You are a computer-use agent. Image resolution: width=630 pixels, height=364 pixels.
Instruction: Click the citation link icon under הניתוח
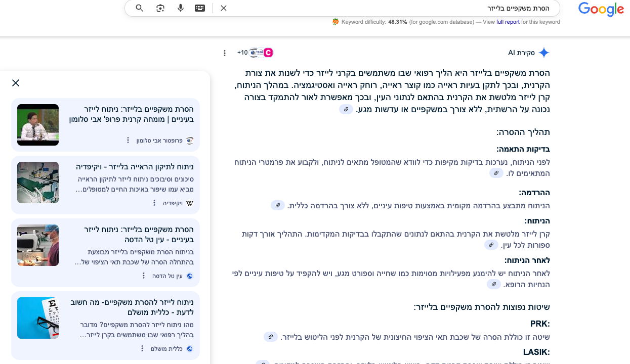coord(491,245)
